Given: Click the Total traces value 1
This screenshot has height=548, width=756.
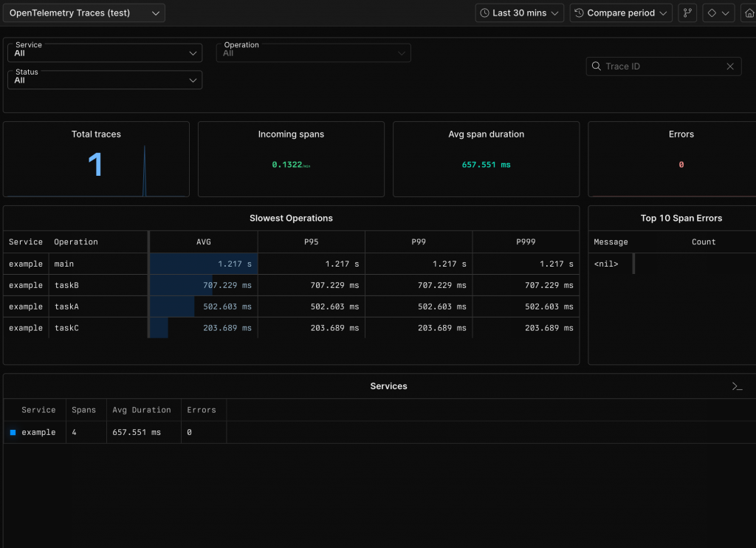Looking at the screenshot, I should point(95,164).
